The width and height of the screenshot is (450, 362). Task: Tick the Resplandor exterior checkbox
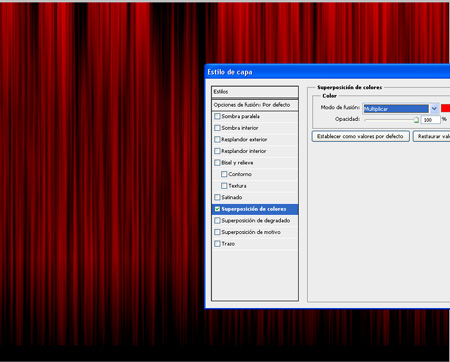[x=217, y=139]
